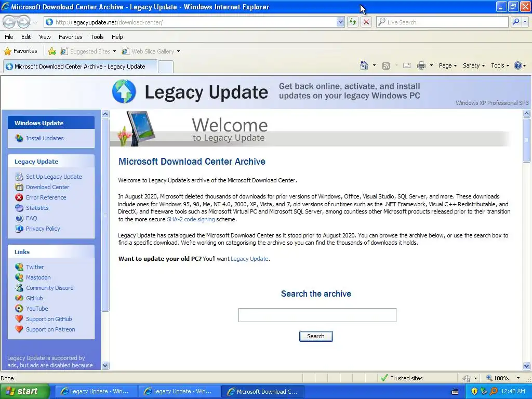
Task: Open the zoom level dropdown arrow
Action: point(518,378)
